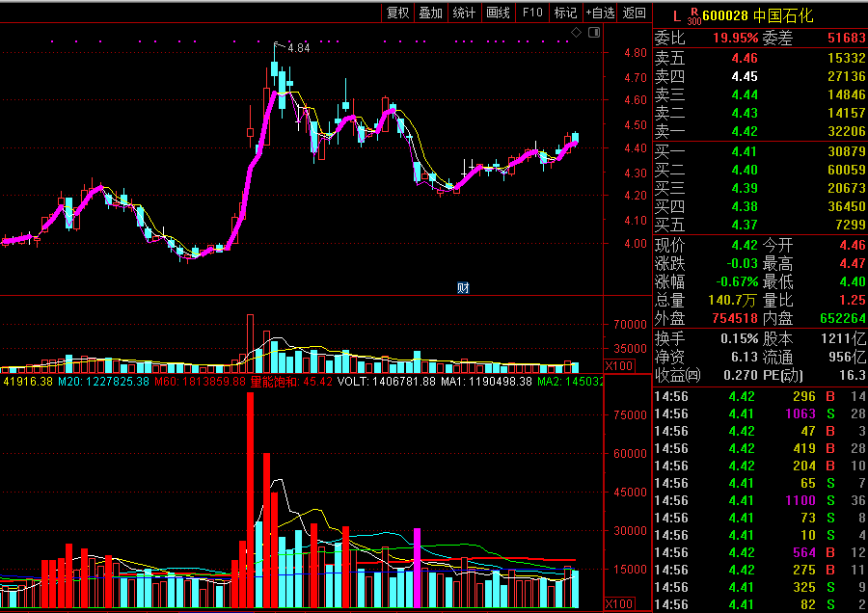
Task: Select the trade tick with volume 419
Action: point(760,449)
